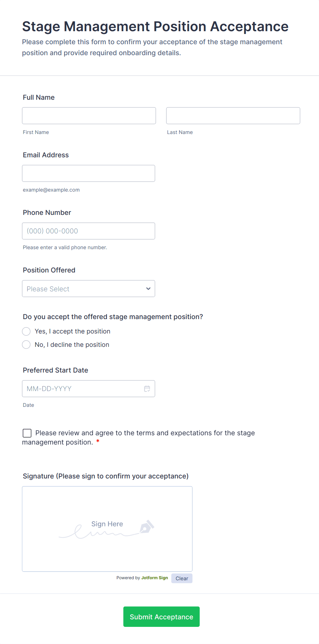The height and width of the screenshot is (644, 319).
Task: Click the Phone Number input field
Action: 88,231
